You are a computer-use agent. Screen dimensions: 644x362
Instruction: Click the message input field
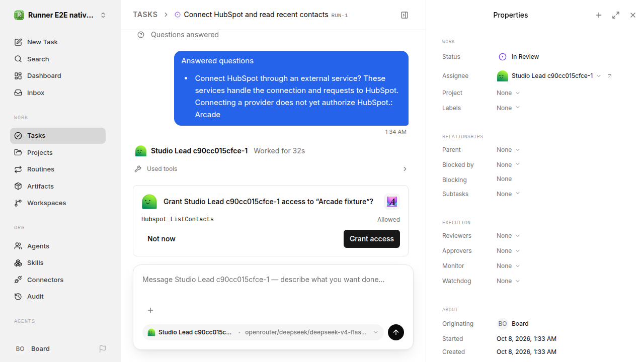273,280
